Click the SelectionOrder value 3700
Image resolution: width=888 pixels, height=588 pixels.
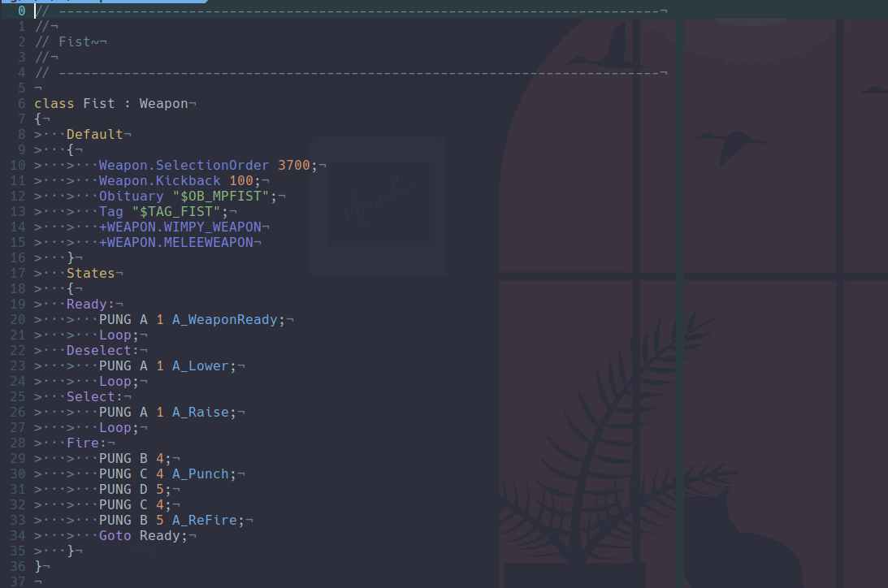point(293,165)
